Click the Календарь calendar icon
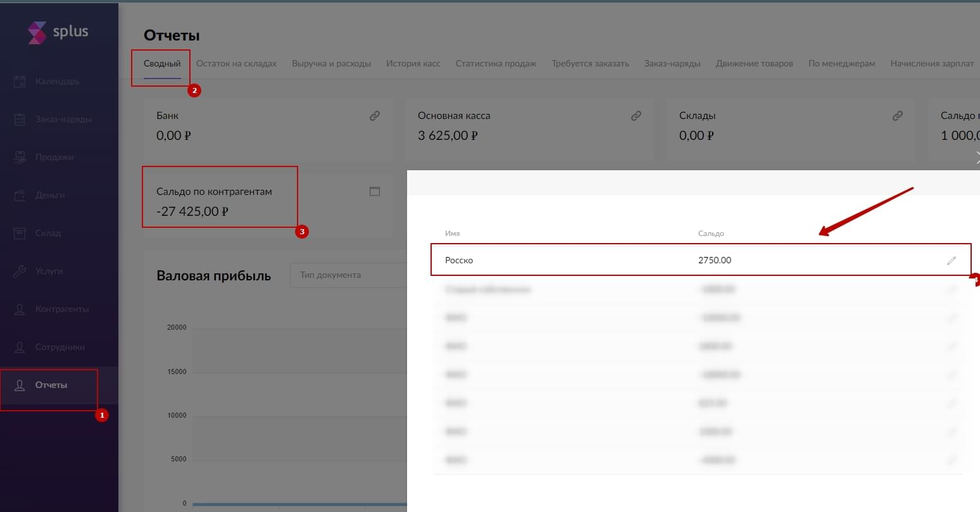The height and width of the screenshot is (512, 980). click(20, 81)
